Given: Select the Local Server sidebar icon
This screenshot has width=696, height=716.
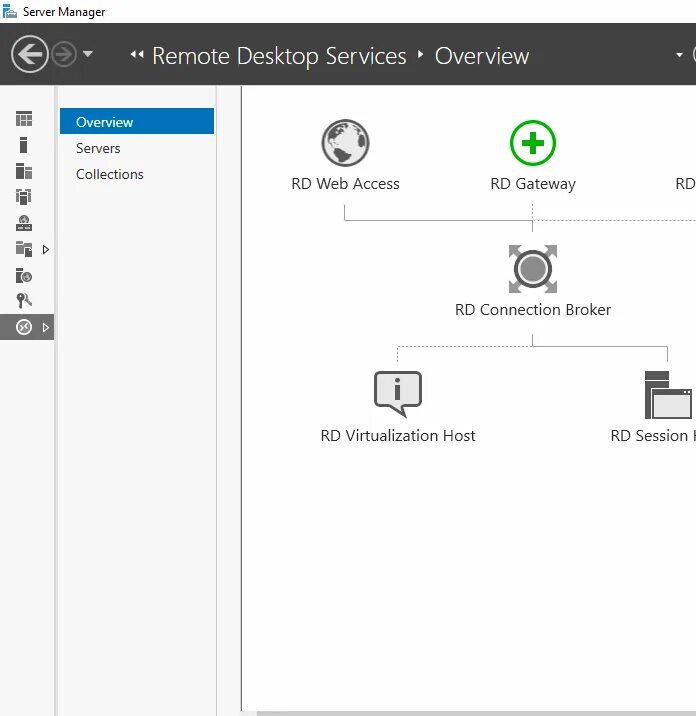Looking at the screenshot, I should click(x=24, y=145).
